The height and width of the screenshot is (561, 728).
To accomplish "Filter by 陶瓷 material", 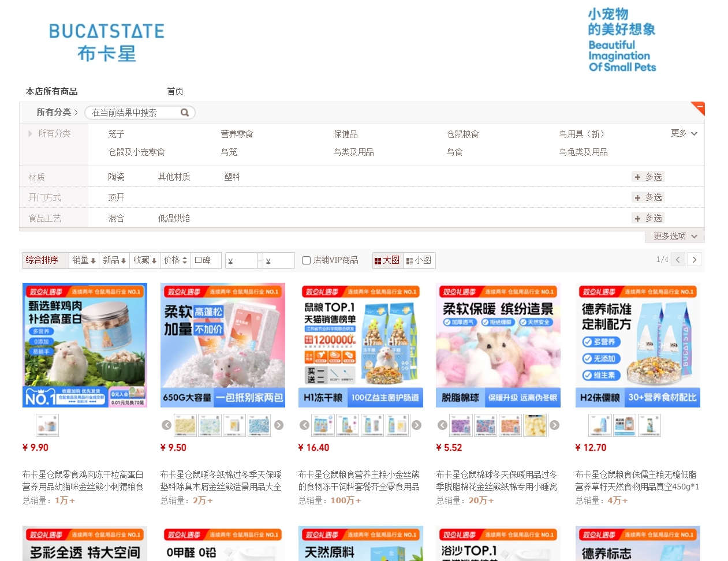I will click(x=116, y=177).
